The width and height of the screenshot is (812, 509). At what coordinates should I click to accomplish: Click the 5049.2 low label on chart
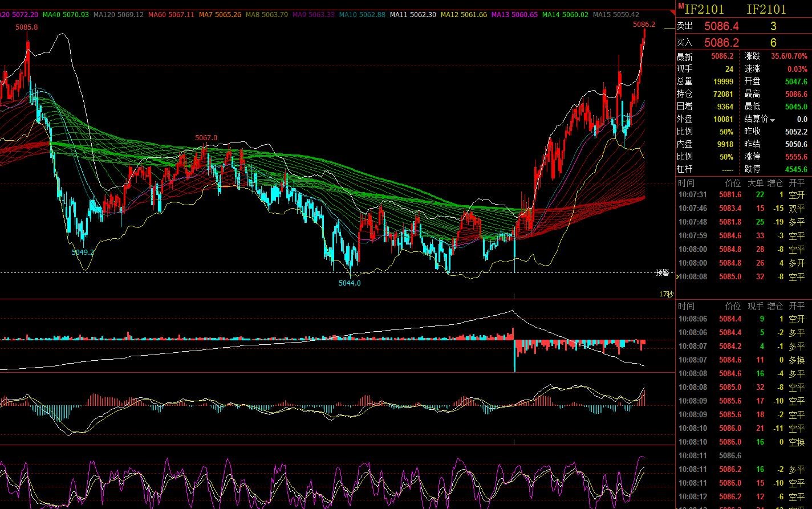tap(83, 251)
